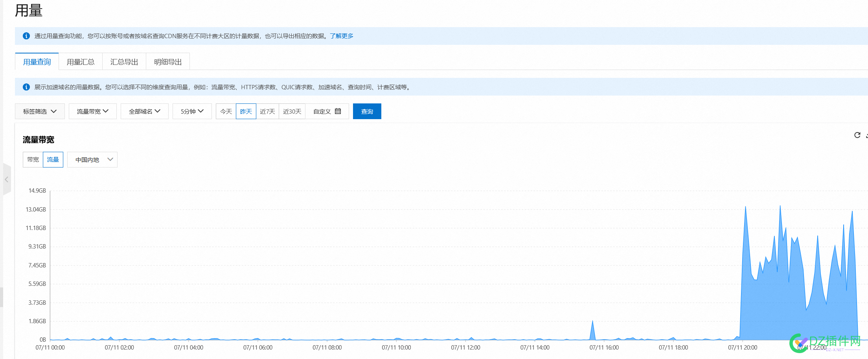
Task: Open the 5分钟 granularity dropdown
Action: click(x=192, y=111)
